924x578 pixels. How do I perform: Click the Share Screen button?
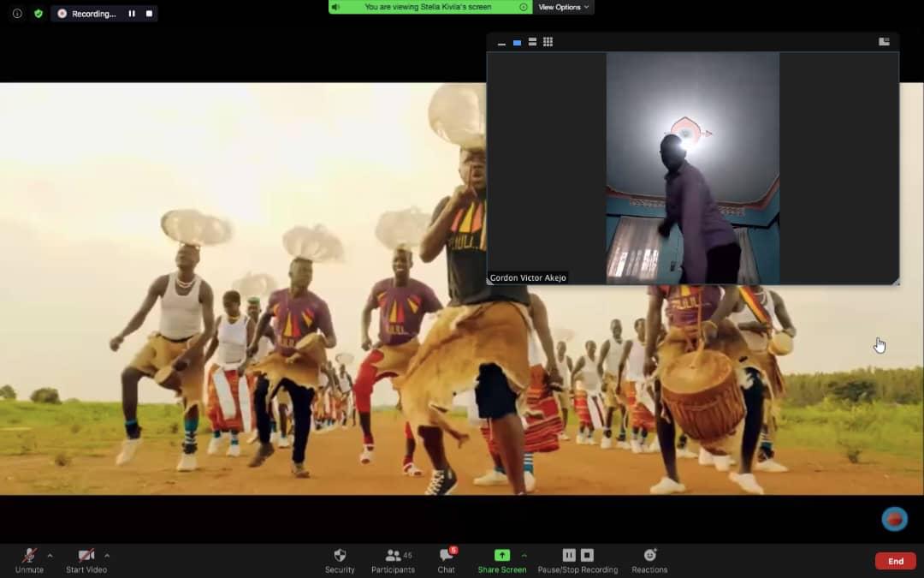click(x=502, y=560)
